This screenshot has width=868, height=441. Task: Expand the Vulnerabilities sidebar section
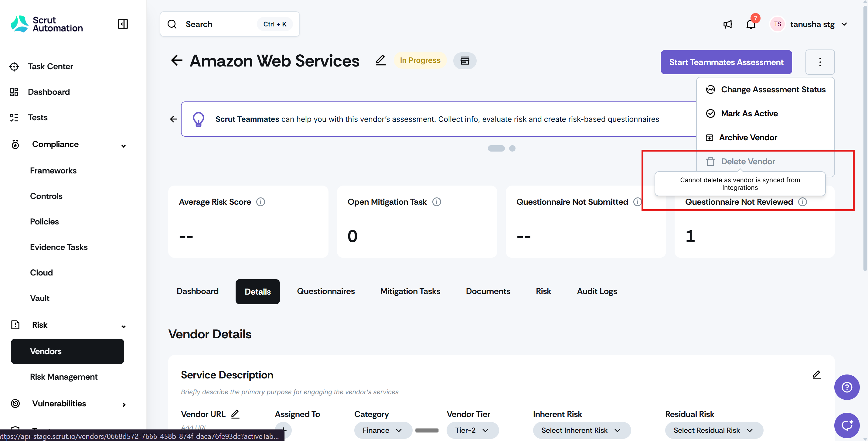click(x=124, y=404)
